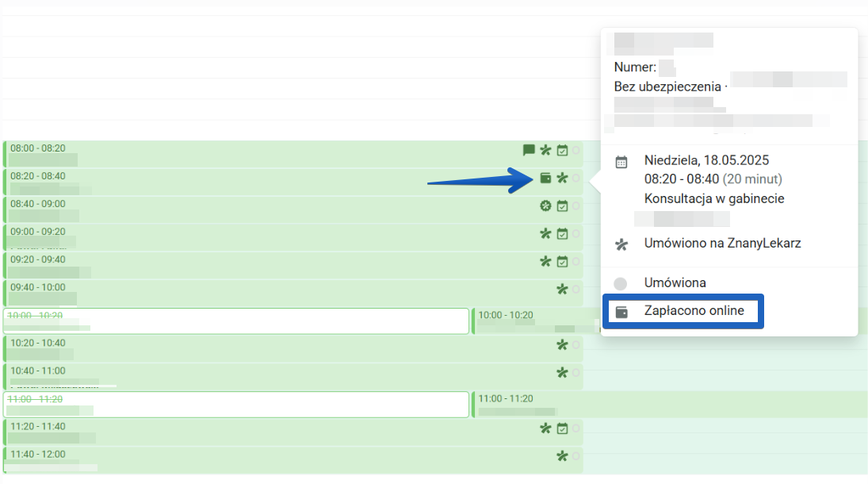Click the ZnanyLekarz asterisk icon on 09:40 slot

click(562, 290)
